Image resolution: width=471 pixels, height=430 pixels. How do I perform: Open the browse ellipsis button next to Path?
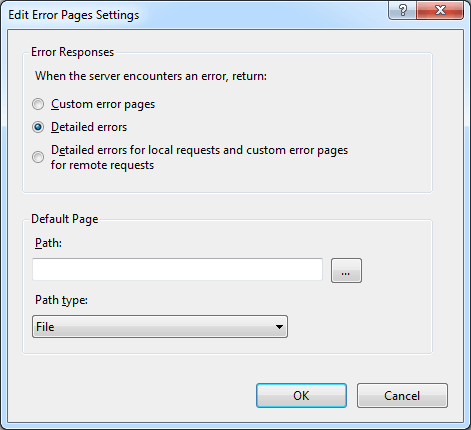pyautogui.click(x=346, y=270)
